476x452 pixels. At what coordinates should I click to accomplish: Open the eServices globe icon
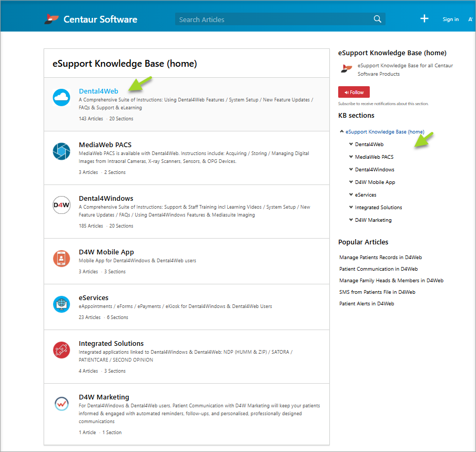(62, 304)
